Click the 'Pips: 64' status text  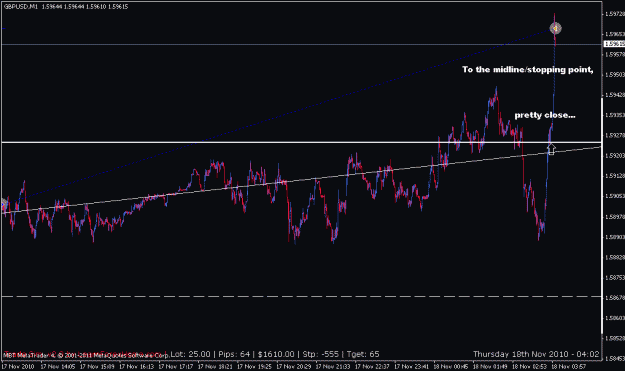tap(234, 354)
